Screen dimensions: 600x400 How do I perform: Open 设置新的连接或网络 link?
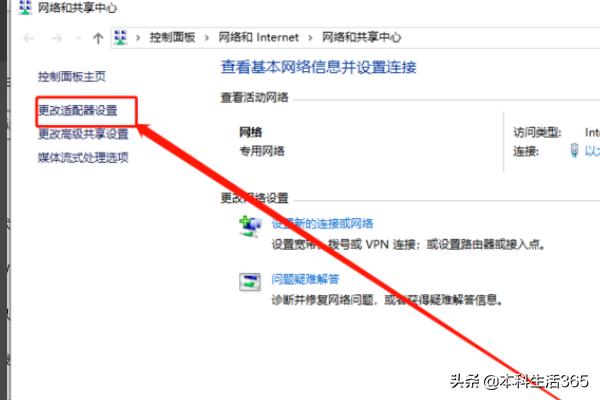323,224
